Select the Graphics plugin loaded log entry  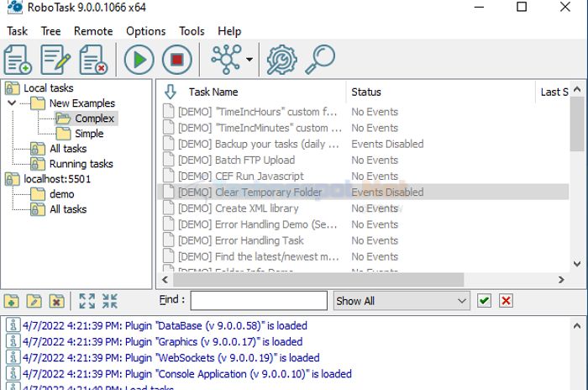click(x=162, y=342)
